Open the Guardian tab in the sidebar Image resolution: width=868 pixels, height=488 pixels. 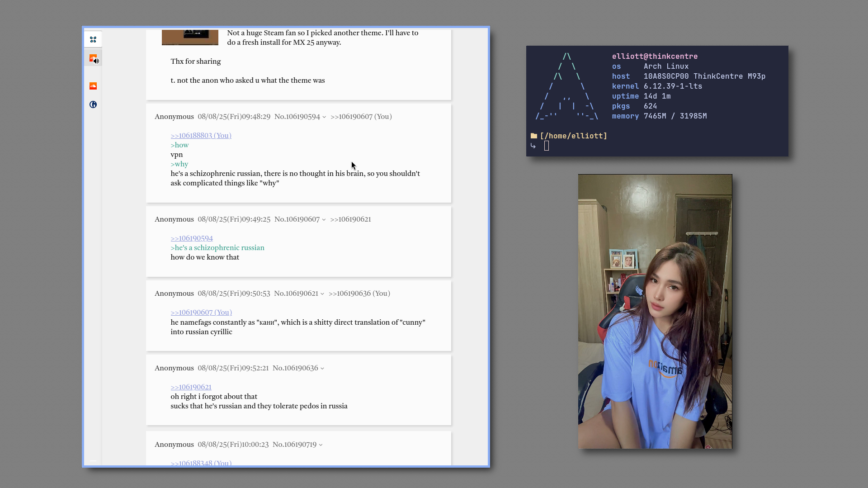click(x=93, y=104)
